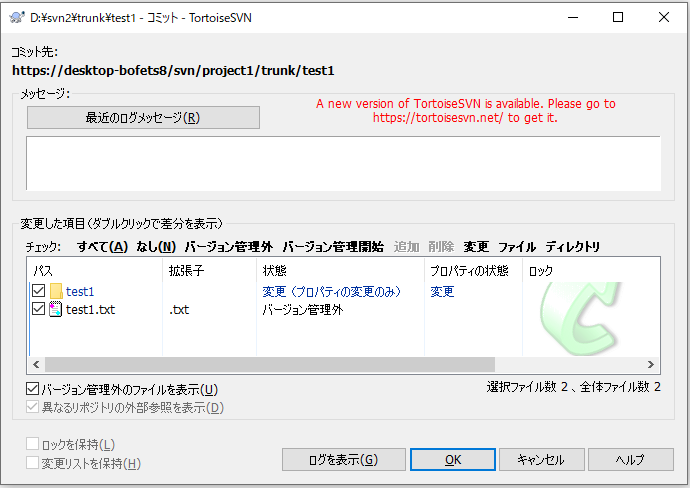The width and height of the screenshot is (690, 488).
Task: Click the .txt extension cell
Action: (x=179, y=310)
